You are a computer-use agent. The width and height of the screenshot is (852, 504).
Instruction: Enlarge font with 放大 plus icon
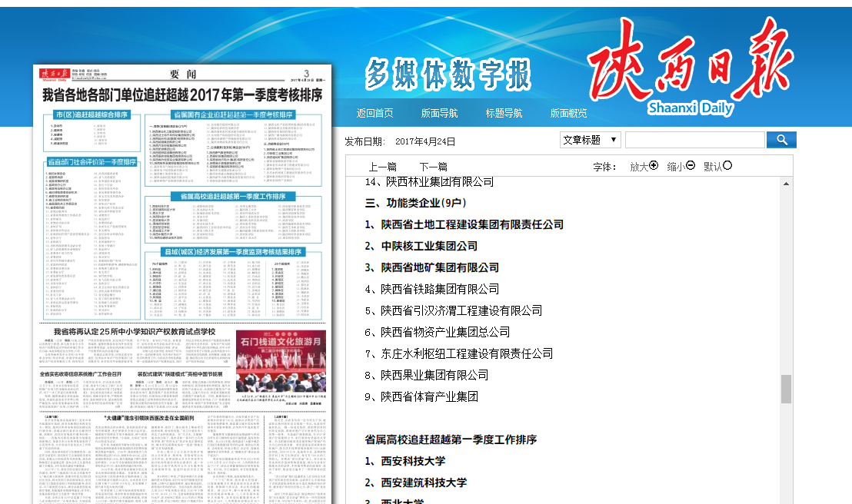click(654, 165)
